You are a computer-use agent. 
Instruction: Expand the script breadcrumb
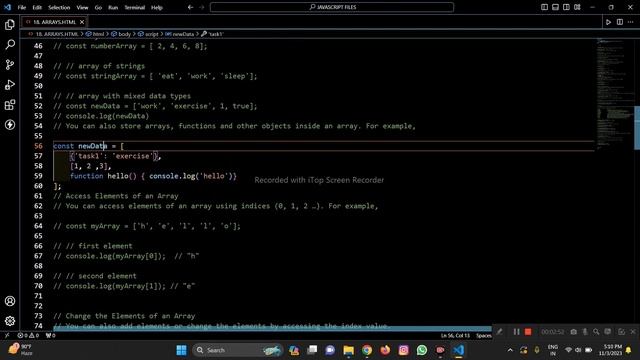tap(148, 34)
